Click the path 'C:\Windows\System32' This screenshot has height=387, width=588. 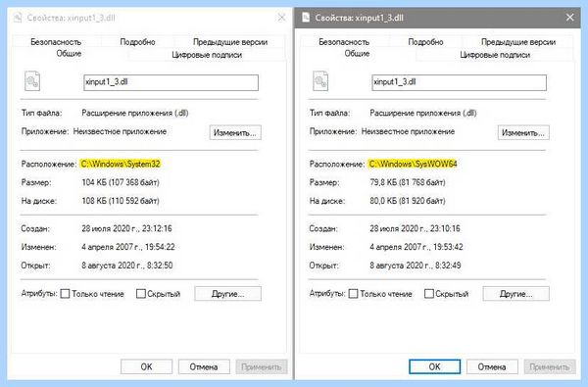(121, 164)
